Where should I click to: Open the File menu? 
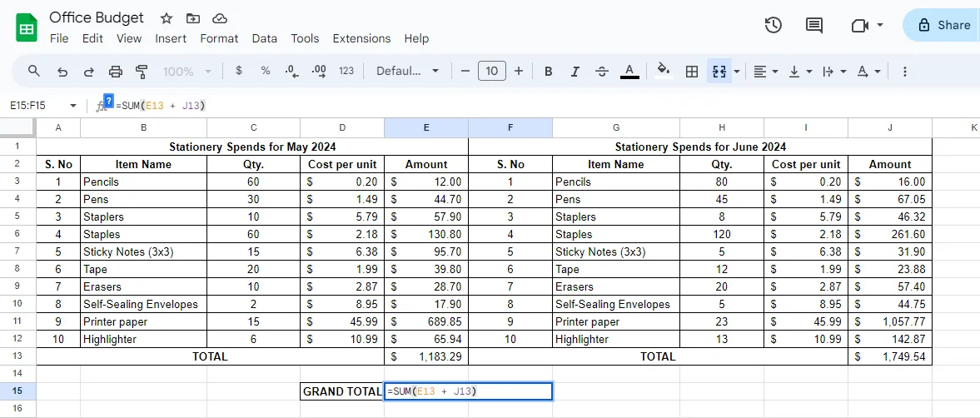tap(59, 38)
